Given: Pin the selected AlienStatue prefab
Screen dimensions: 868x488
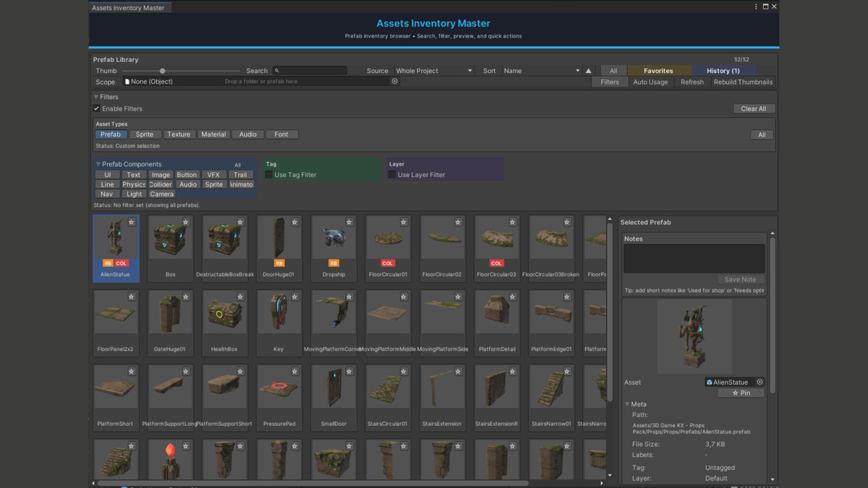Looking at the screenshot, I should coord(741,393).
